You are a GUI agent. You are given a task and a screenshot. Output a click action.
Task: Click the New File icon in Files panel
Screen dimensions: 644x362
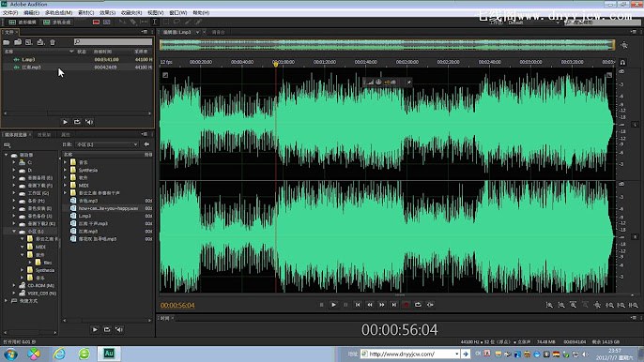click(x=29, y=42)
